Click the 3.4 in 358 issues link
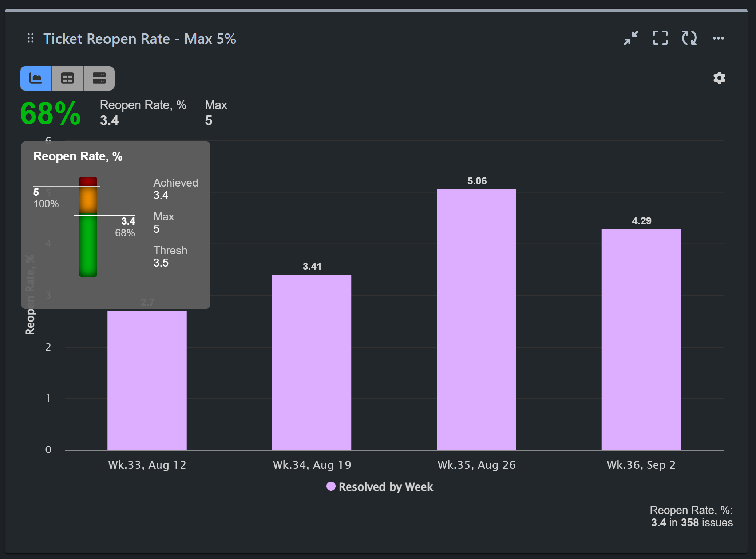 [x=691, y=523]
